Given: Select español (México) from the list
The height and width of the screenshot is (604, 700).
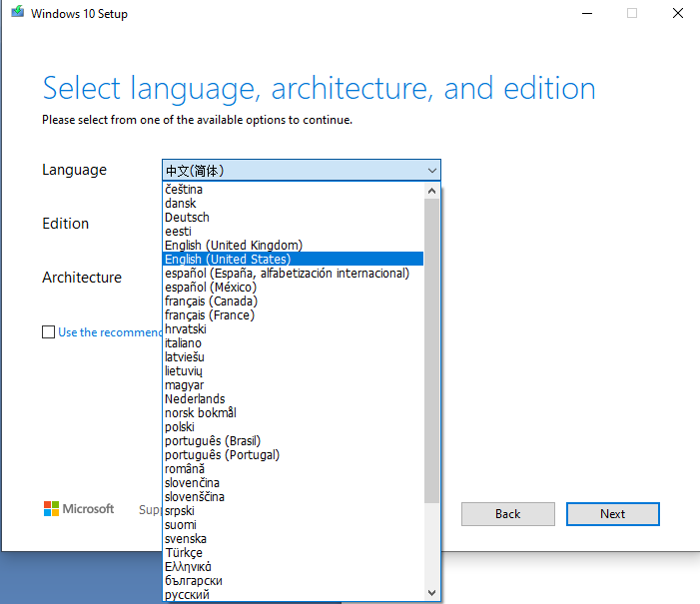Looking at the screenshot, I should coord(293,288).
